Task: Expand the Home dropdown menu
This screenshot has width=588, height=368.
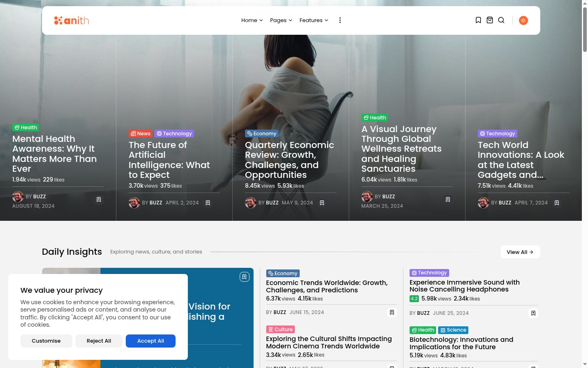Action: (252, 20)
